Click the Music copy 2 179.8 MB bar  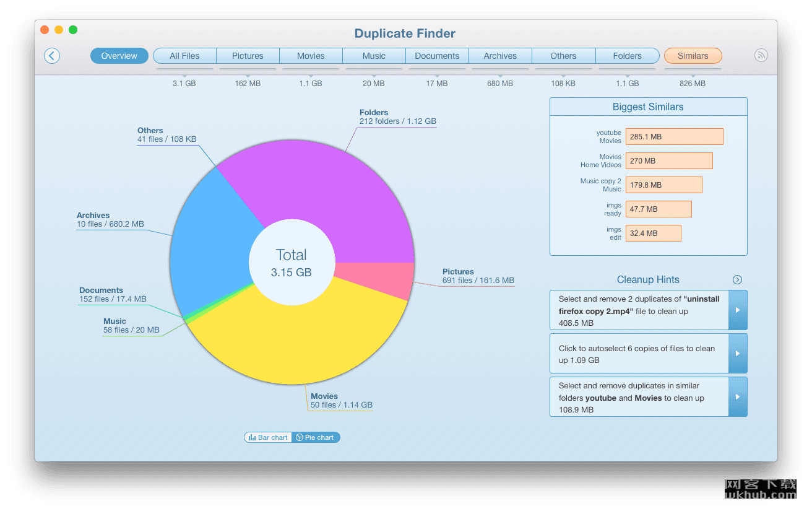click(x=663, y=185)
